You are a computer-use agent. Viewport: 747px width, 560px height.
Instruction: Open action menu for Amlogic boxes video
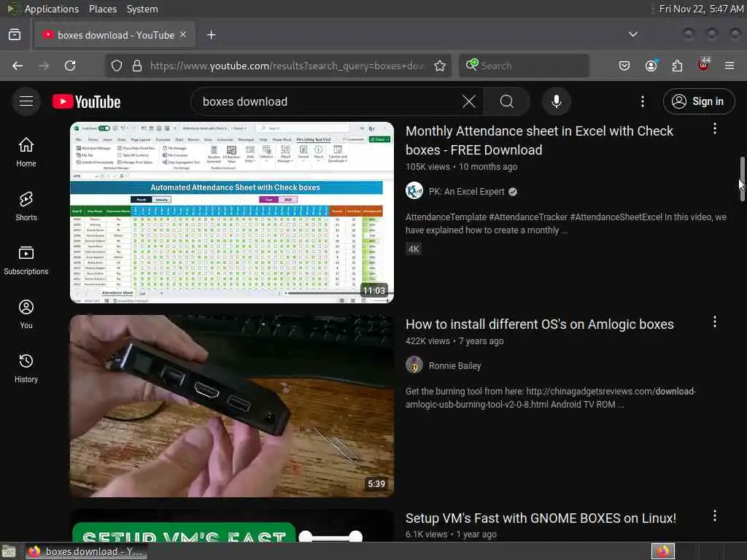tap(715, 322)
